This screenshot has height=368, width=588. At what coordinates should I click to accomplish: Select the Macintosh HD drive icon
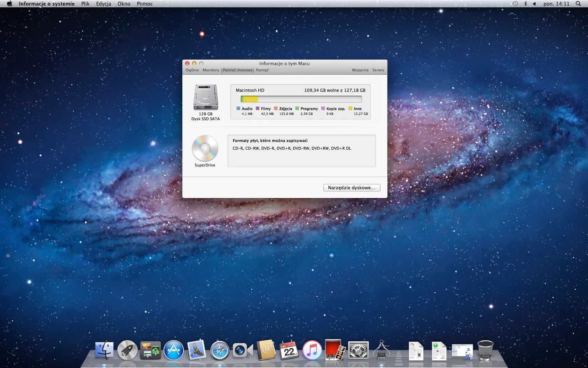click(x=206, y=97)
